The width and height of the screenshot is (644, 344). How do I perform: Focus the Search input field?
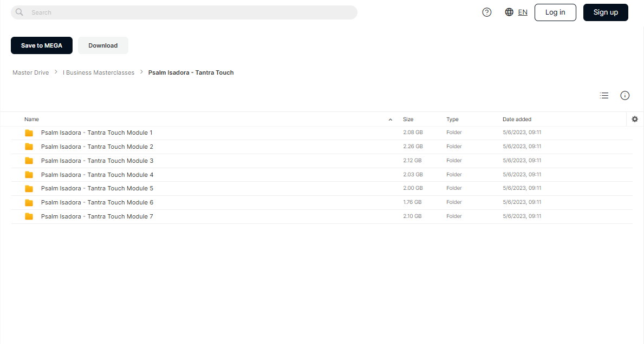point(184,12)
